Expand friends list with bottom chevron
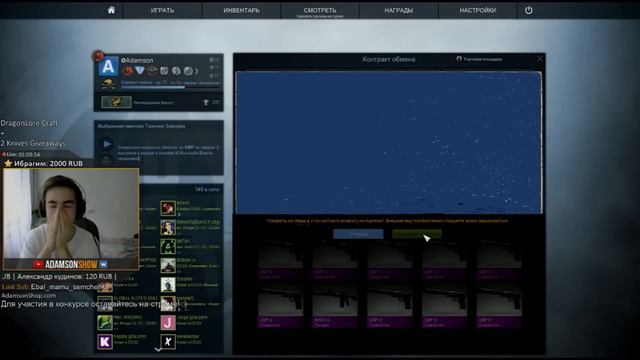The image size is (640, 360). coord(158,349)
